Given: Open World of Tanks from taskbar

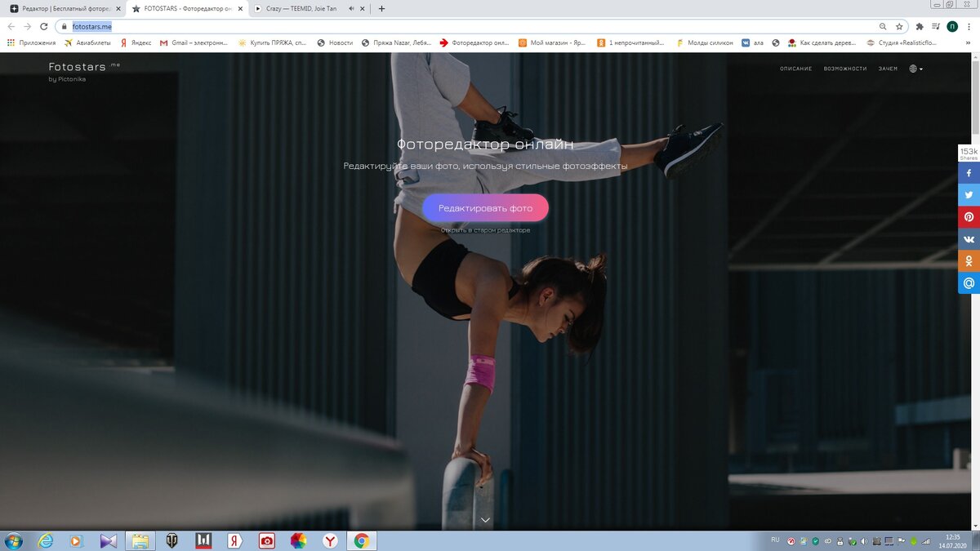Looking at the screenshot, I should [x=172, y=540].
